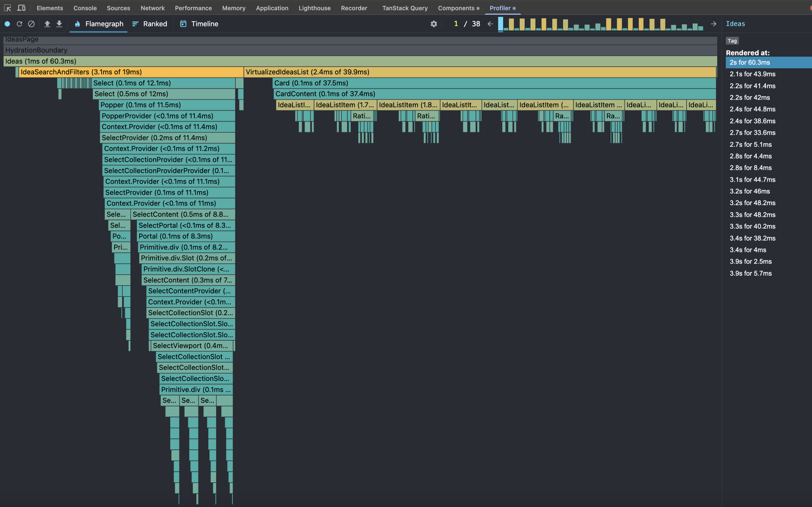The image size is (812, 507).
Task: Select the first commit bar in chart
Action: point(500,24)
